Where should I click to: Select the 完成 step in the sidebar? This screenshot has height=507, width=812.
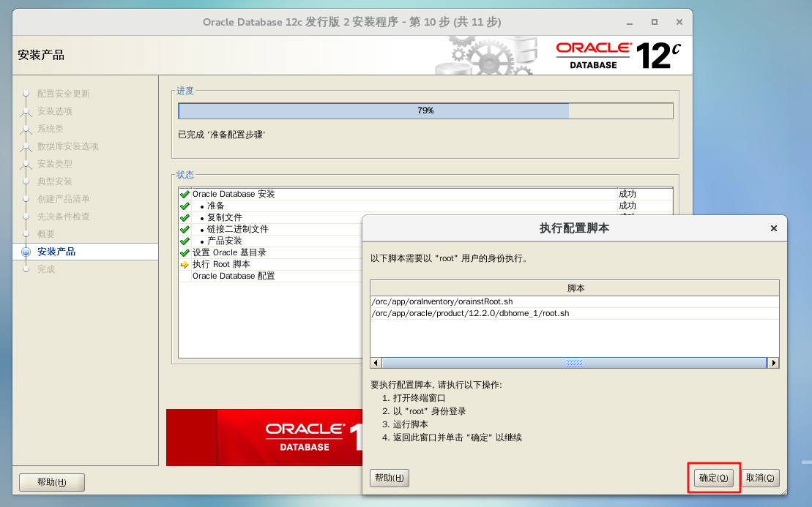pos(45,269)
